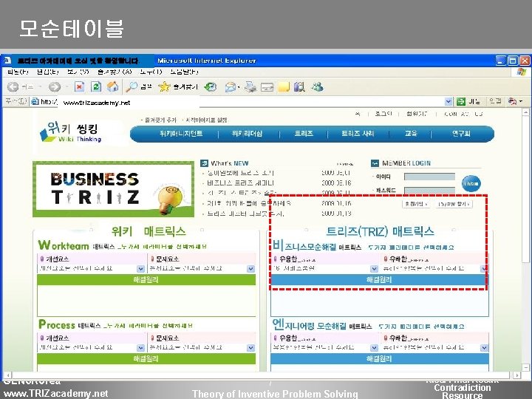
Task: Click the toolbar icon right of the Links button
Action: (512, 101)
